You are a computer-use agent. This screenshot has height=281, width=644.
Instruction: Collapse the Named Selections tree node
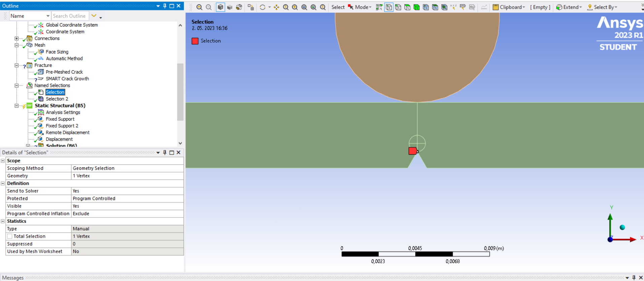16,85
